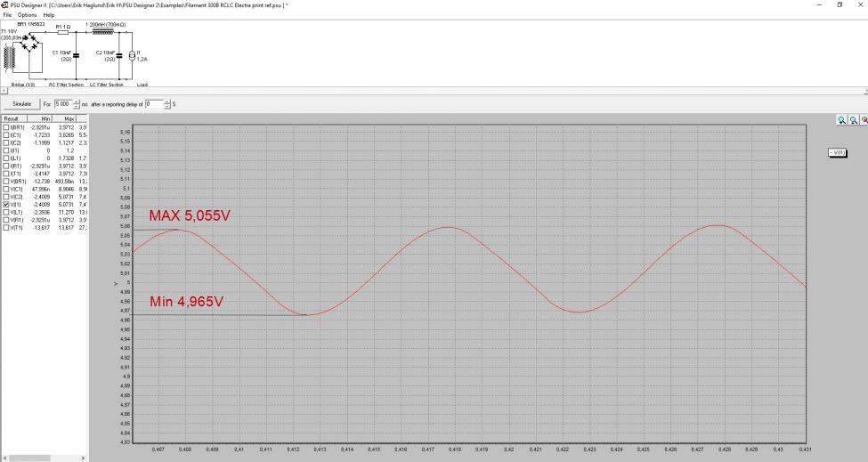The image size is (868, 462).
Task: Uncheck the V(I1) result checkbox
Action: click(6, 205)
